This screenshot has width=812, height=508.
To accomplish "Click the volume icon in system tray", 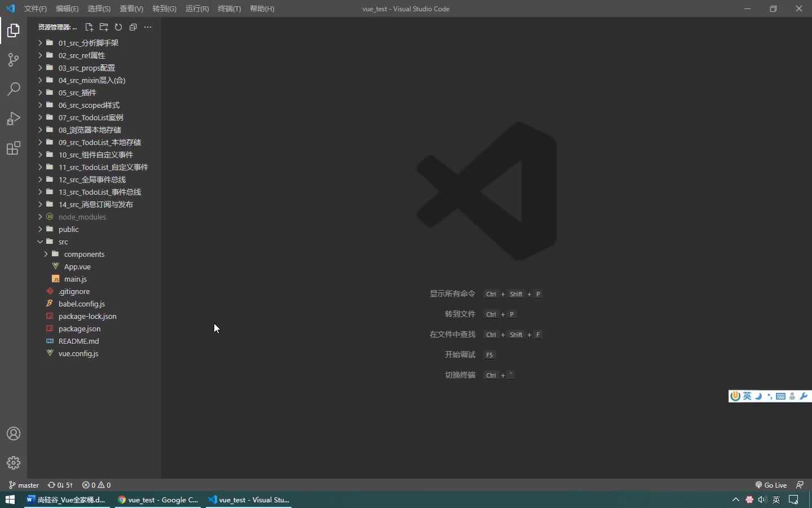I will tap(762, 500).
